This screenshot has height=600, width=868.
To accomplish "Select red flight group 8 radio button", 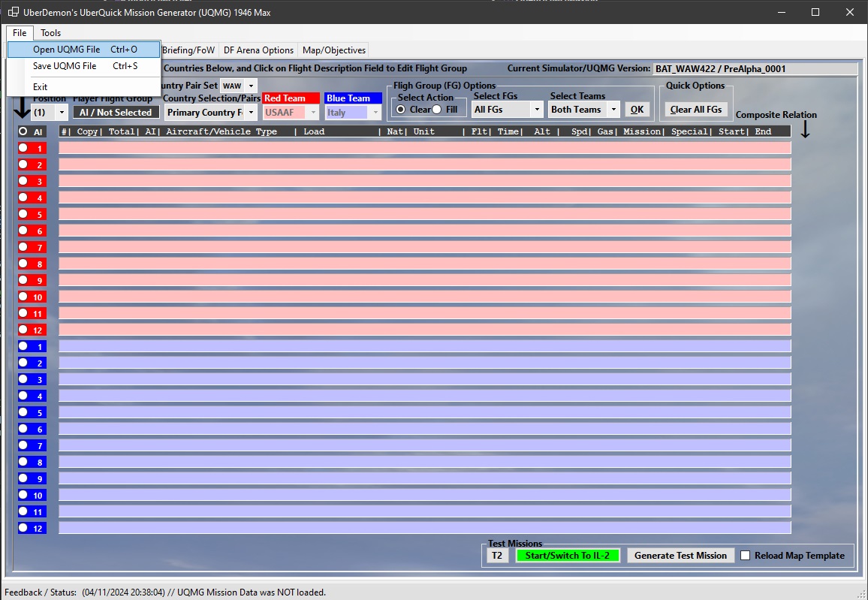I will (23, 264).
